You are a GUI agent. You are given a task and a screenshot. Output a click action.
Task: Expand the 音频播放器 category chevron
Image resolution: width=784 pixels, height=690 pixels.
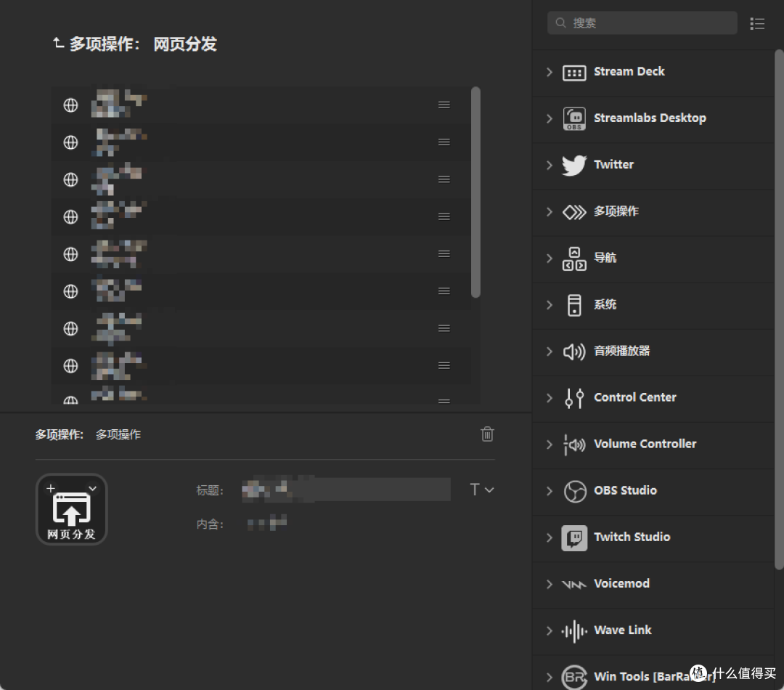click(550, 352)
